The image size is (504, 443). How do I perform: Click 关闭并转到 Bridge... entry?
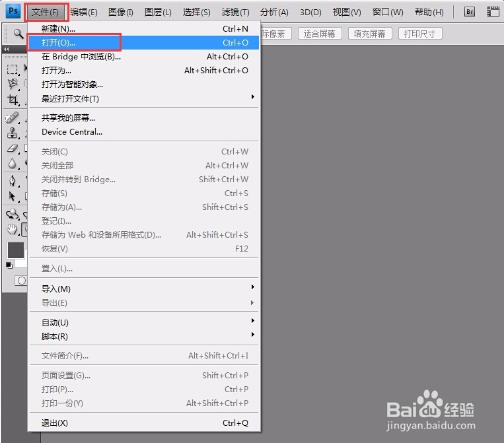coord(144,179)
